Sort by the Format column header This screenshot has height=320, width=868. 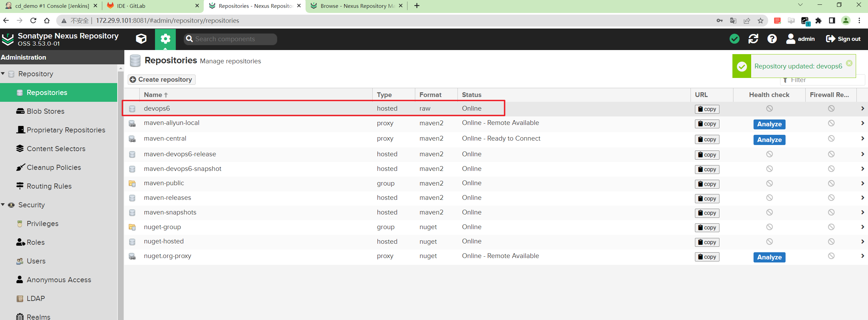pyautogui.click(x=436, y=95)
